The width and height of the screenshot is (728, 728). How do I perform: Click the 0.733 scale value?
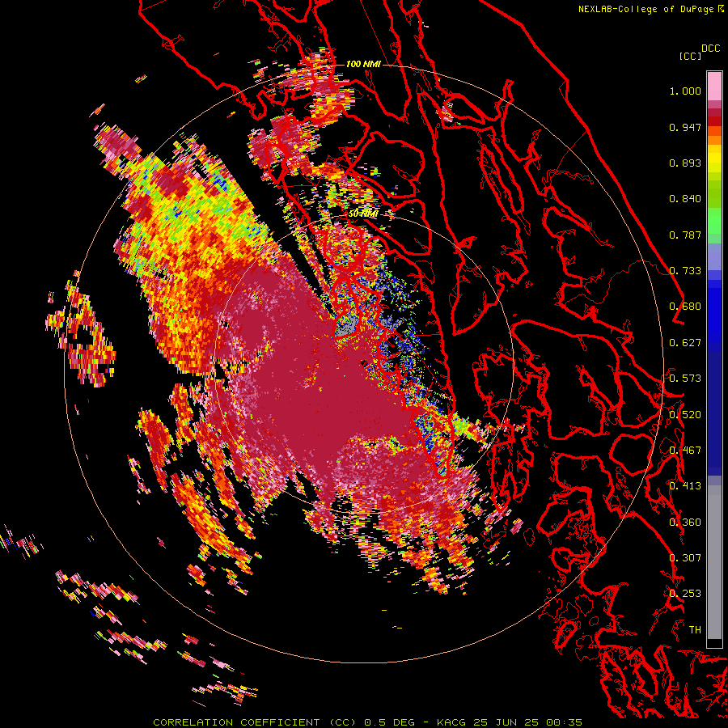click(685, 271)
